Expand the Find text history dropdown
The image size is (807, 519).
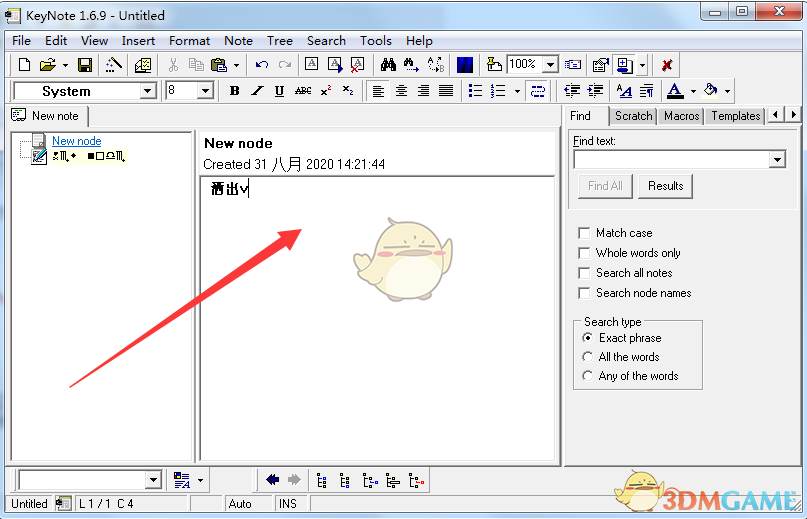pos(777,160)
